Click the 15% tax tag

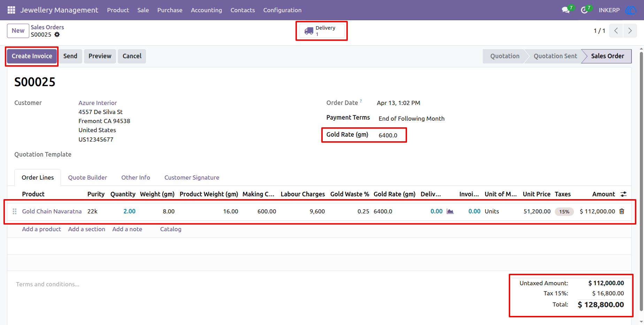coord(564,212)
